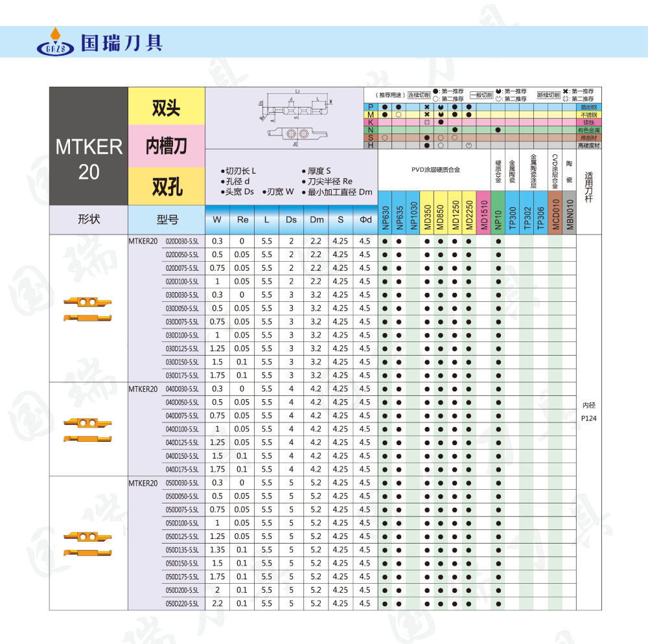Click the 切刃长 L parameter description
Viewport: 648px width, 644px height.
point(238,170)
